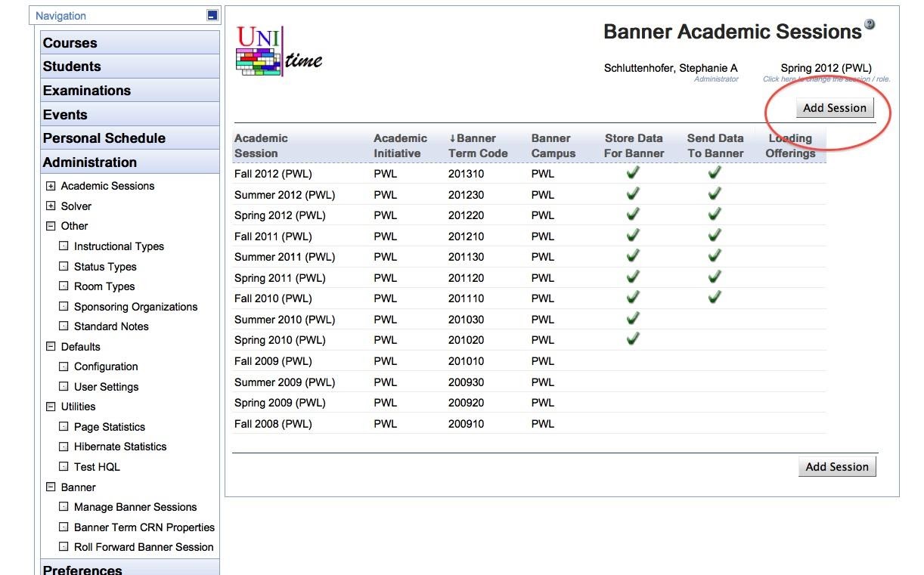Open the Fall 2011 (PWL) session row
Viewport: 924px width, 575px height.
[x=529, y=236]
